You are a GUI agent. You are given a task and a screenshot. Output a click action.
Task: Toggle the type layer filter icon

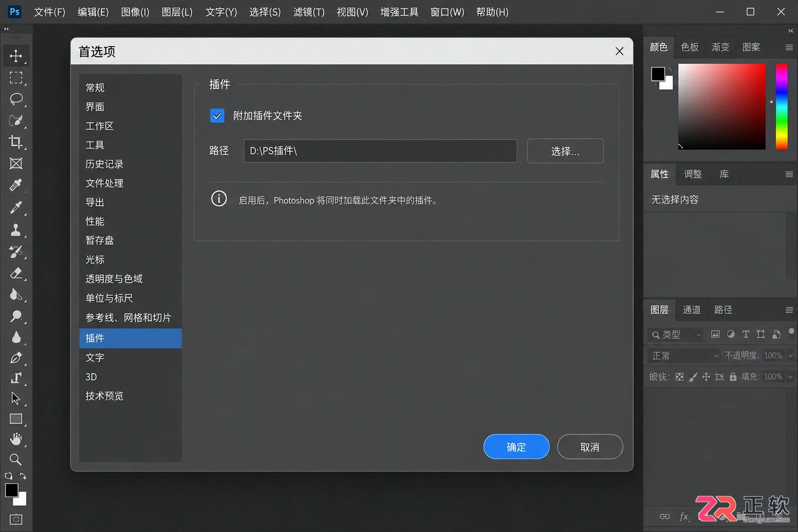pyautogui.click(x=746, y=334)
